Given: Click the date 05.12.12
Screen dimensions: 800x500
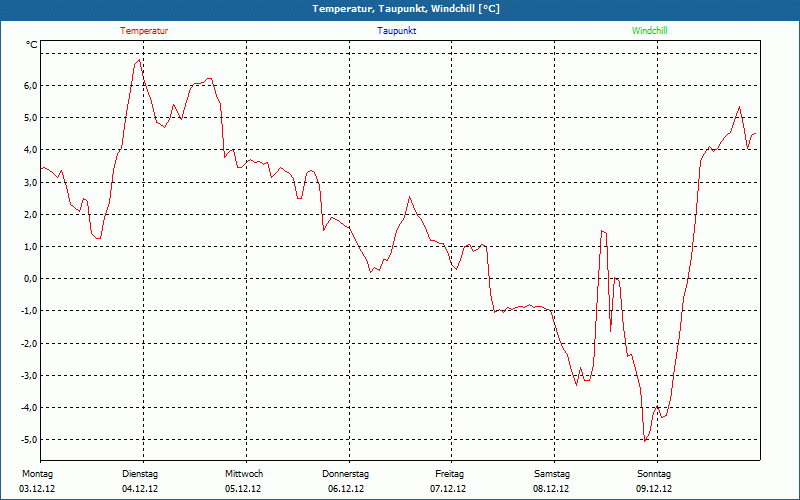Looking at the screenshot, I should click(243, 489).
